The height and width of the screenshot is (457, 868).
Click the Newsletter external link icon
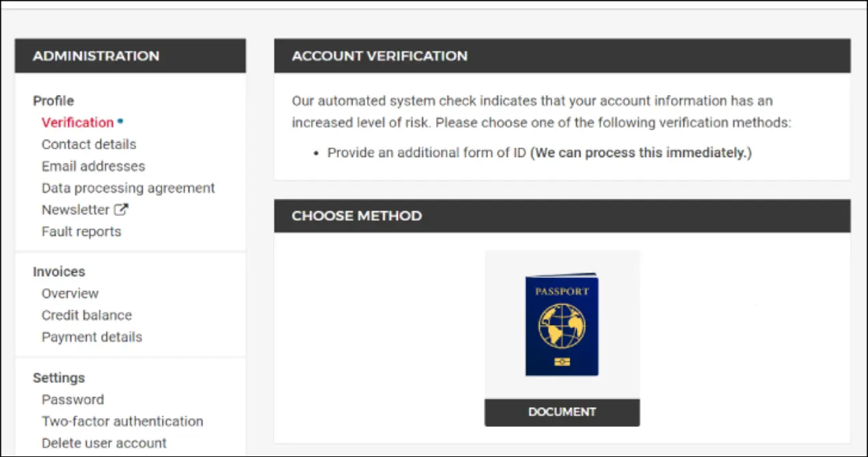pyautogui.click(x=121, y=210)
